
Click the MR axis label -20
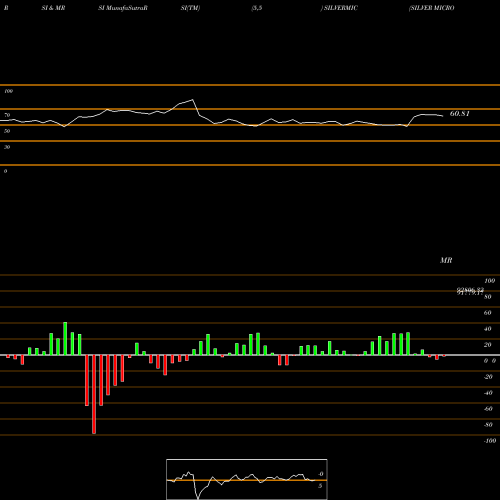point(488,377)
